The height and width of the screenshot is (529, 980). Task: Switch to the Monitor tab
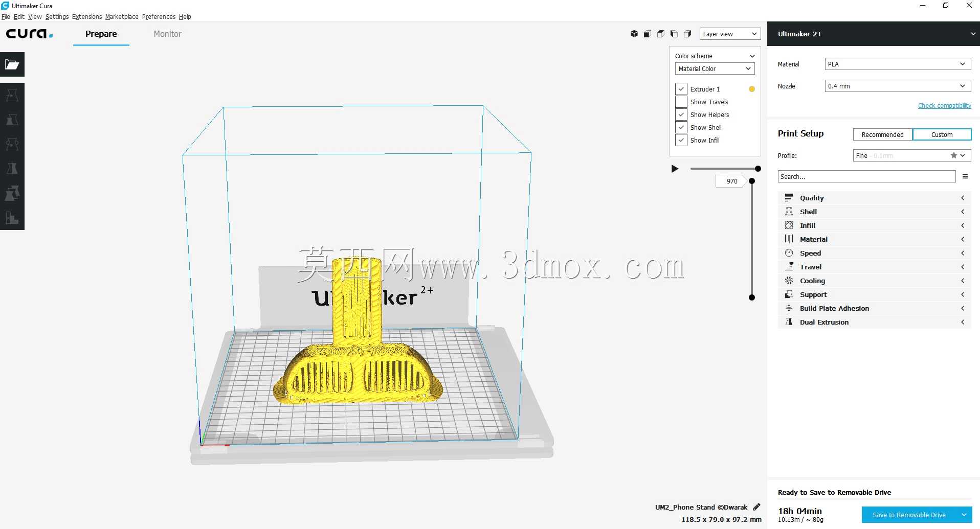(167, 34)
